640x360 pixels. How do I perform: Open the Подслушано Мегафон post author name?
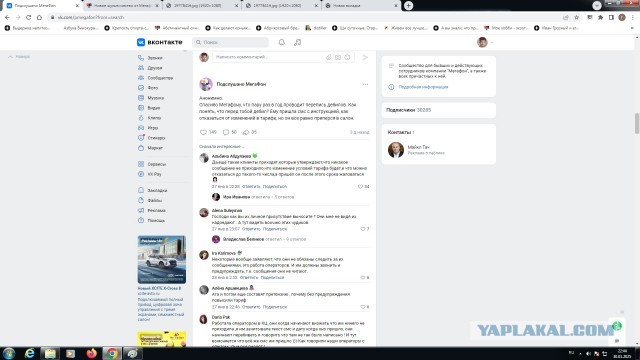point(241,84)
